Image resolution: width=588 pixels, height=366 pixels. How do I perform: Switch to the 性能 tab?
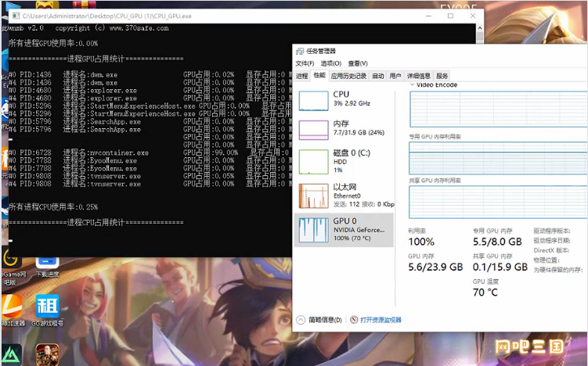coord(319,75)
